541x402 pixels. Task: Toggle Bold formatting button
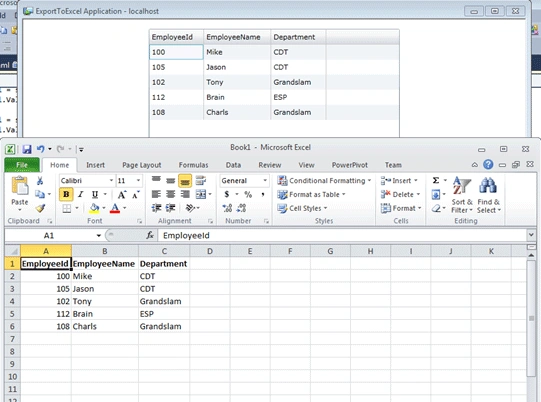66,194
